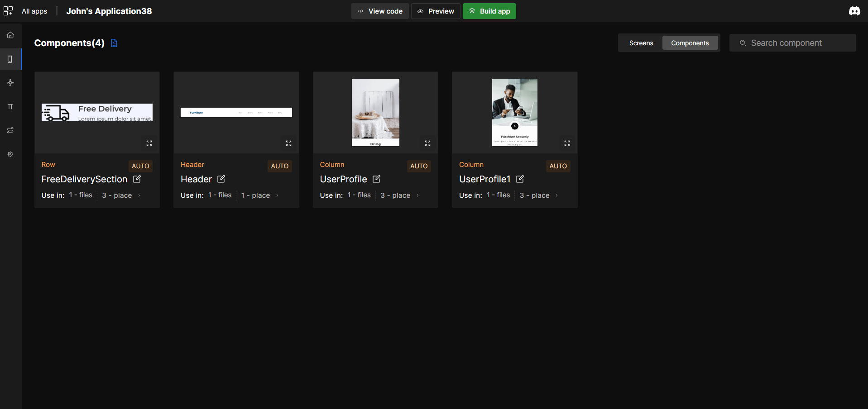Select the mobile screens icon in sidebar

pyautogui.click(x=10, y=59)
